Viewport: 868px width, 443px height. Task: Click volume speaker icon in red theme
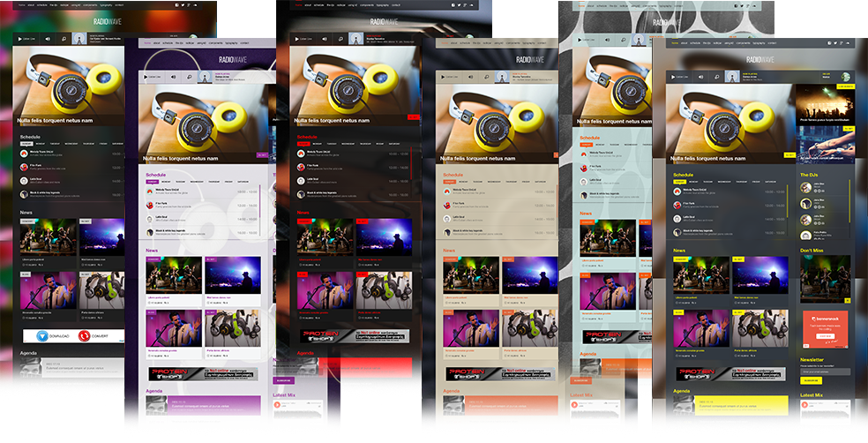tap(325, 39)
